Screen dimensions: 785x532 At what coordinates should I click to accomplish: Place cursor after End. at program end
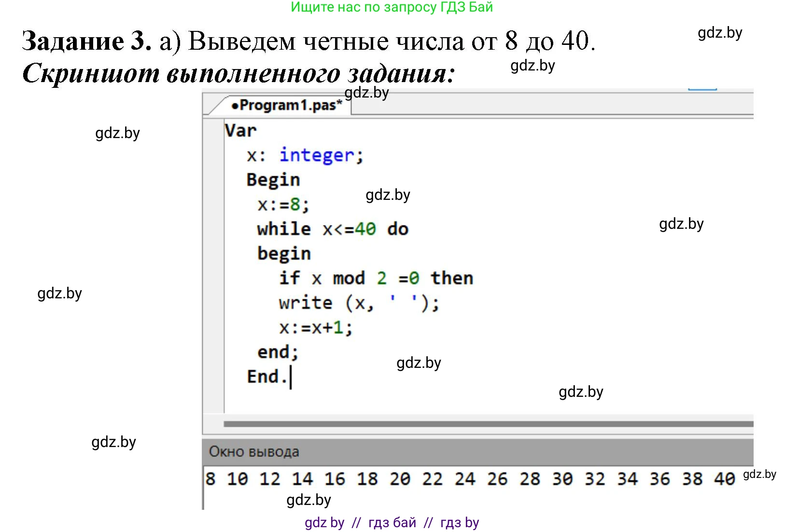[x=290, y=377]
